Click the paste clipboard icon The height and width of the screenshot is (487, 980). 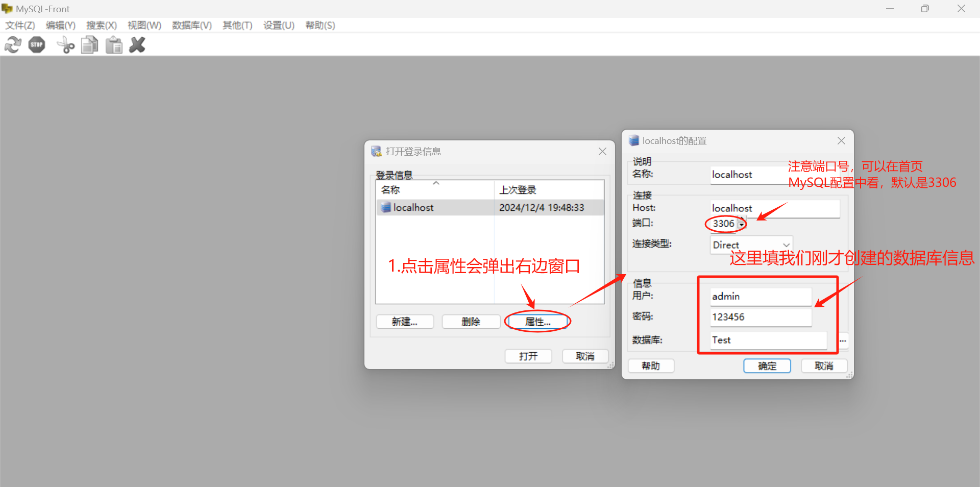114,45
